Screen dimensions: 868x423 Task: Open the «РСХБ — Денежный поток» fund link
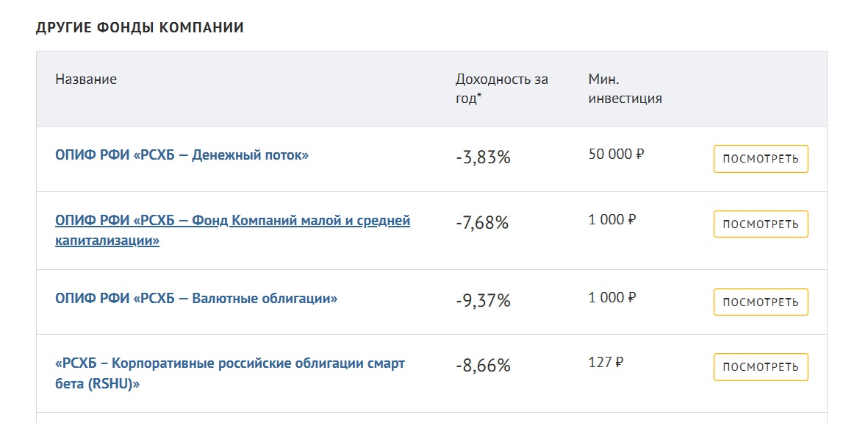tap(182, 155)
